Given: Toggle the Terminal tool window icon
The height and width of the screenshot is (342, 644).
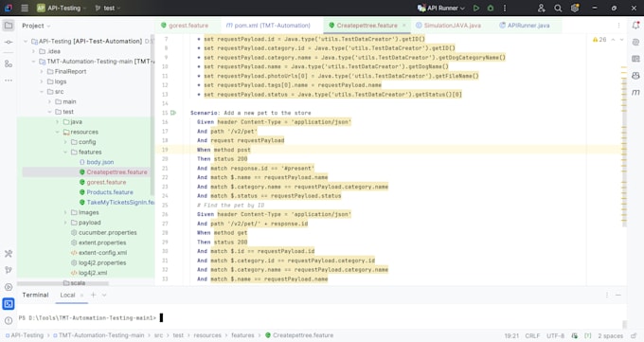Looking at the screenshot, I should [x=9, y=304].
